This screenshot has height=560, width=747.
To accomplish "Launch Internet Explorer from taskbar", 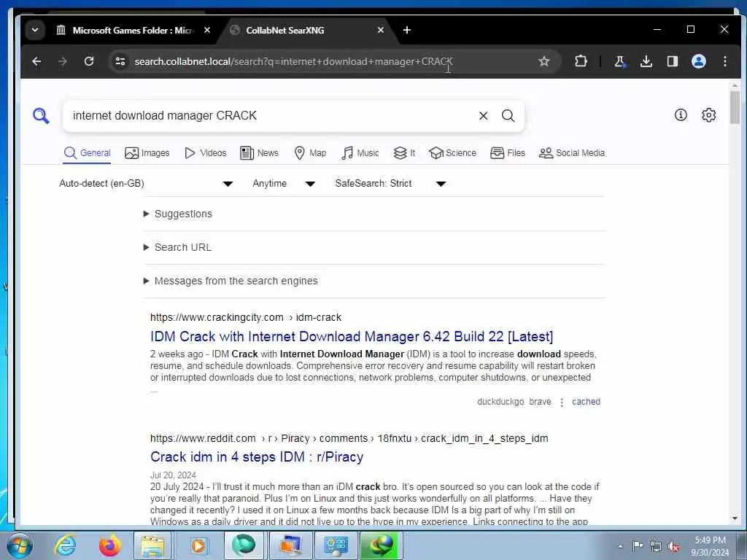I will coord(65,545).
